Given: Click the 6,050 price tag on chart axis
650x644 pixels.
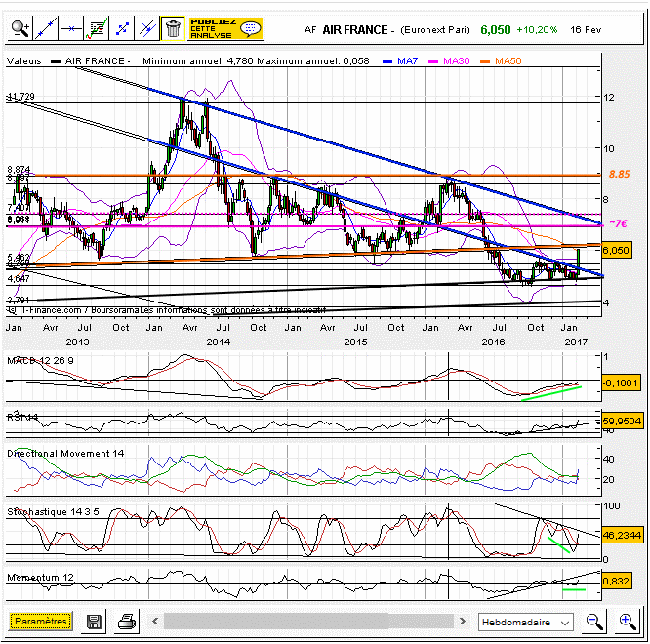Looking at the screenshot, I should tap(617, 250).
